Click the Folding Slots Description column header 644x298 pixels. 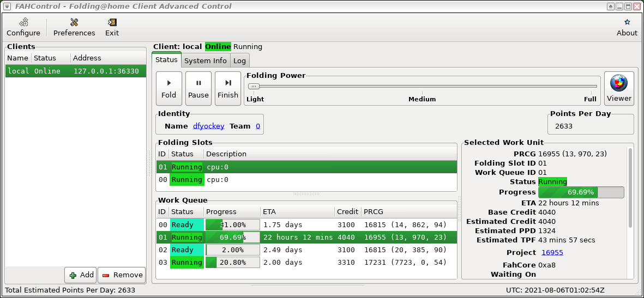(x=330, y=154)
